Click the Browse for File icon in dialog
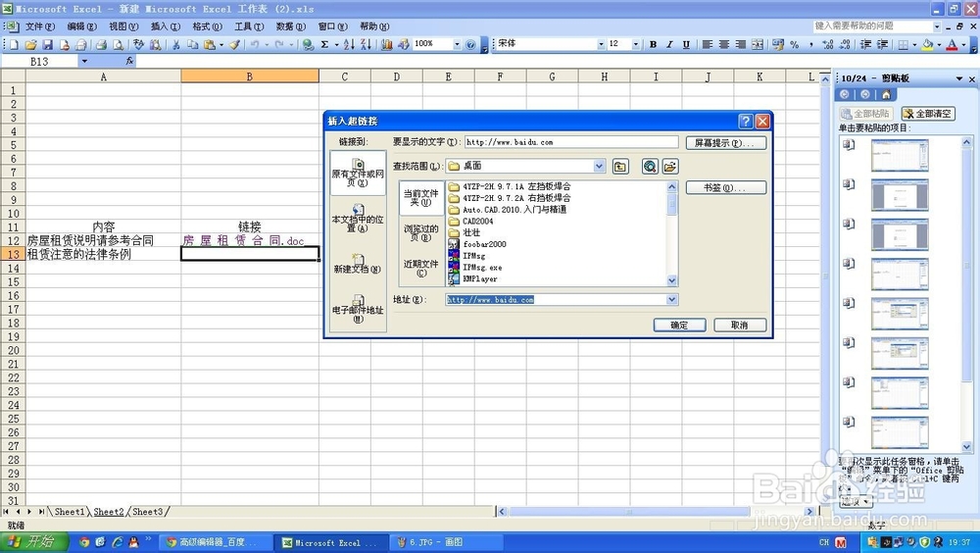Viewport: 980px width, 553px height. [x=670, y=167]
